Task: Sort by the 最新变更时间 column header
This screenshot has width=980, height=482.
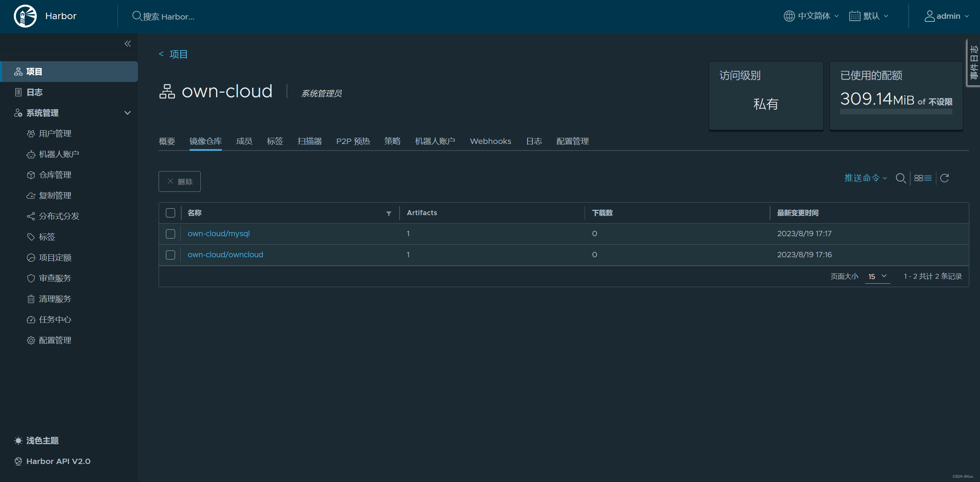Action: point(798,213)
